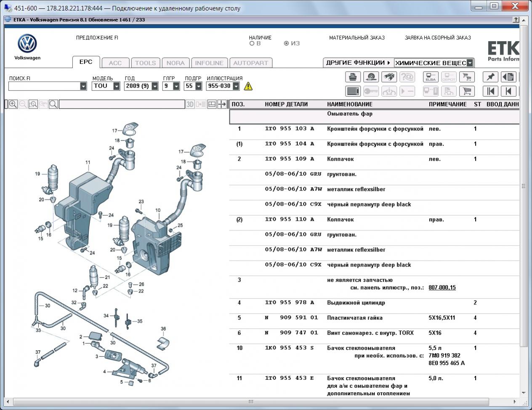
Task: Click the magnifier search icon beside input
Action: tap(53, 104)
